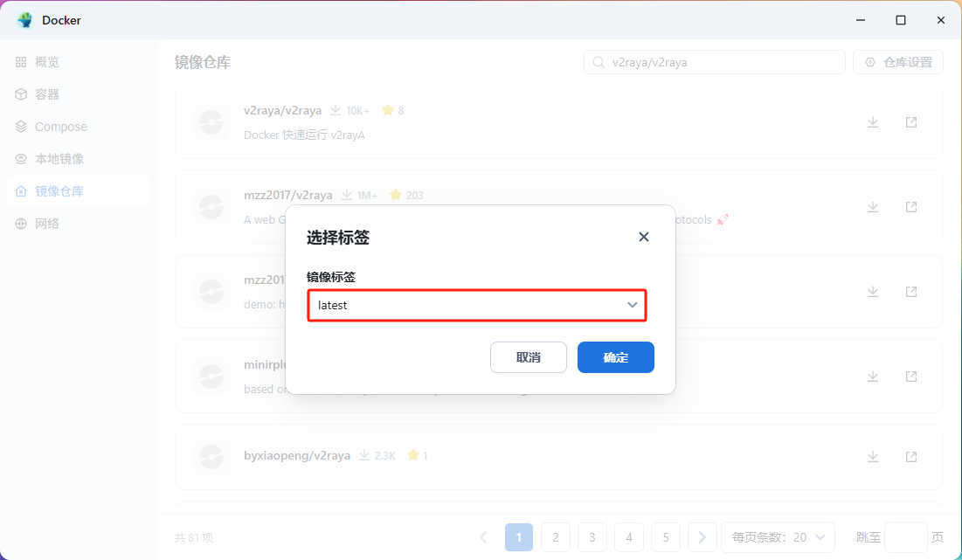
Task: Download the minirplus row image
Action: pos(872,377)
